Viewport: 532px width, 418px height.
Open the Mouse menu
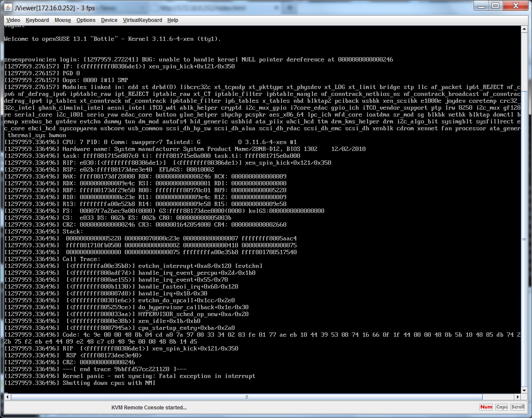(63, 20)
